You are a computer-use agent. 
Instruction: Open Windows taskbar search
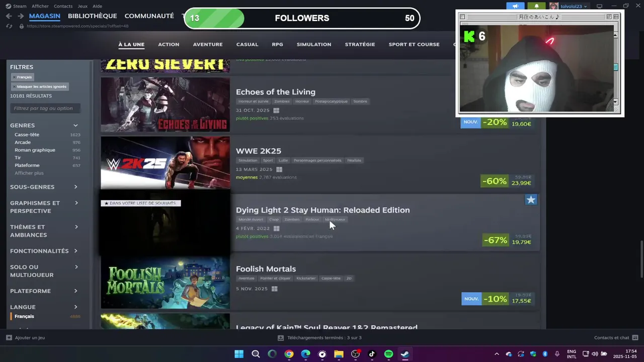tap(256, 354)
